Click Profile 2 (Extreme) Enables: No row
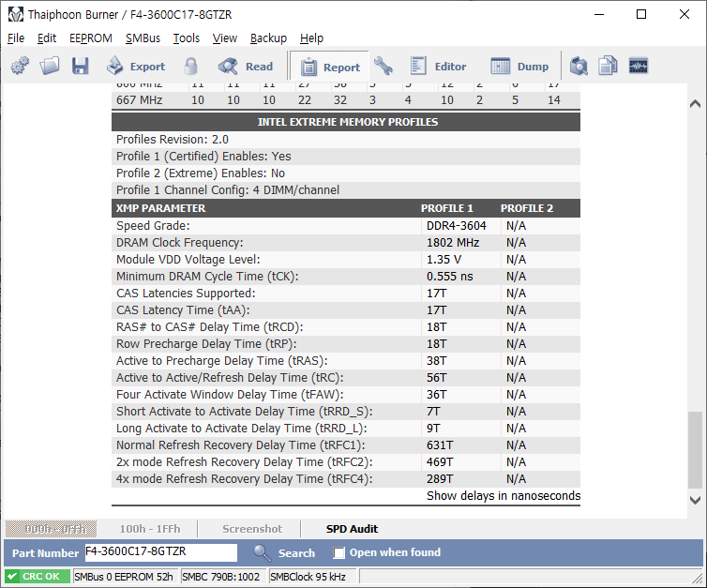This screenshot has height=588, width=707. tap(346, 173)
